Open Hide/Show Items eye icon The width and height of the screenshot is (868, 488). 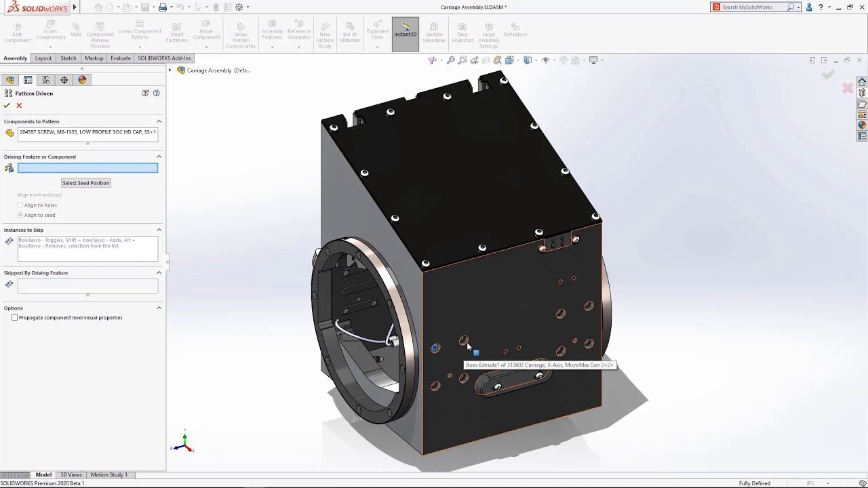click(x=545, y=60)
